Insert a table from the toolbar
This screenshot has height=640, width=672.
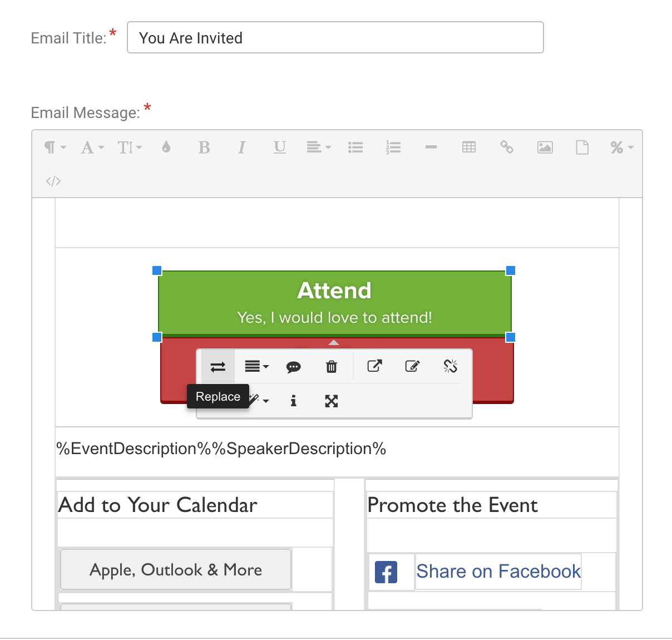click(x=469, y=147)
